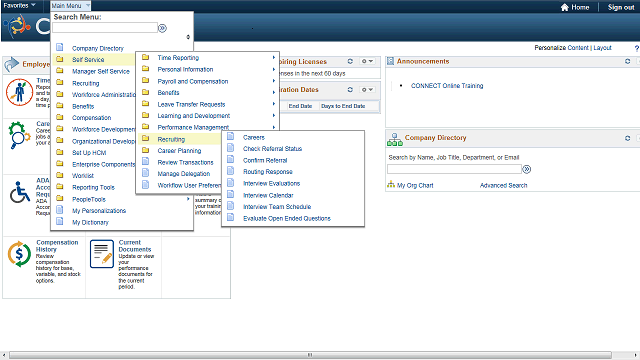Toggle the menu sort order arrows
This screenshot has width=640, height=360.
click(188, 37)
